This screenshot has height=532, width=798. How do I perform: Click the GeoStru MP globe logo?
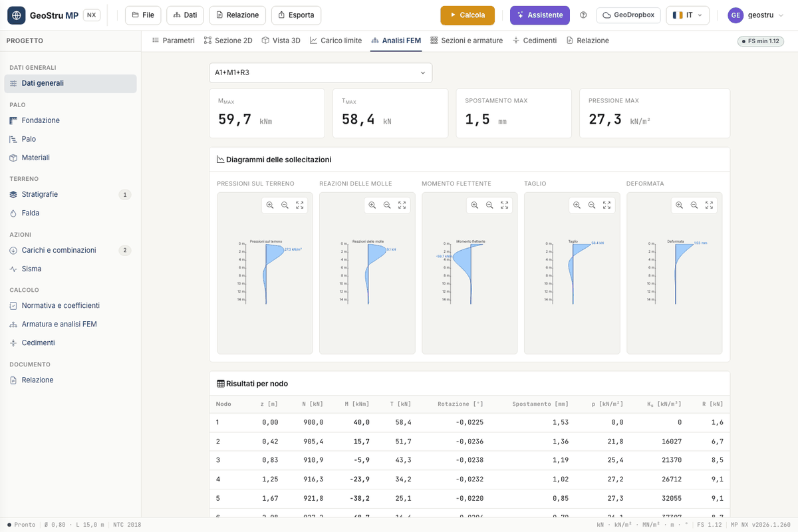click(x=17, y=15)
